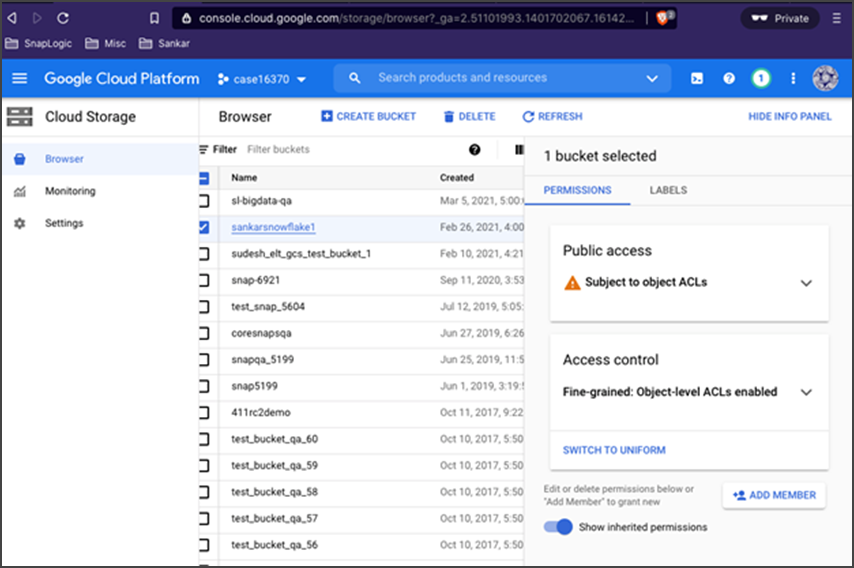Open SnapLogic bookmarks folder

pos(38,44)
